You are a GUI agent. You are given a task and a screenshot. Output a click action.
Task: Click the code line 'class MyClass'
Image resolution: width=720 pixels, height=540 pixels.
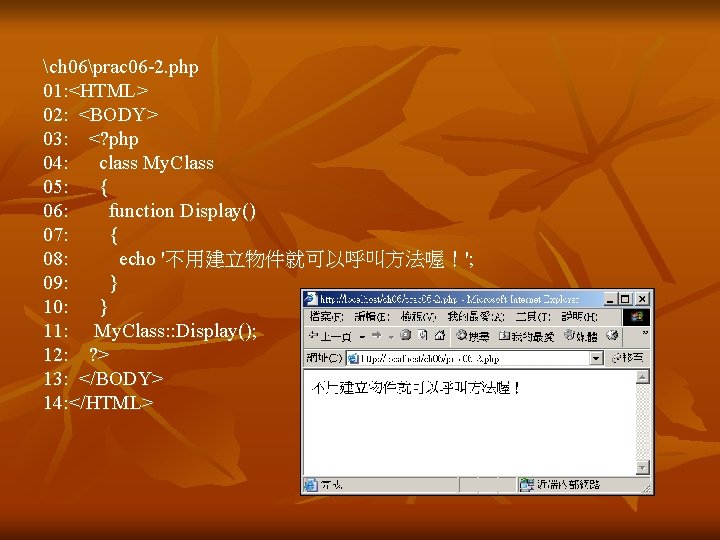[x=156, y=163]
